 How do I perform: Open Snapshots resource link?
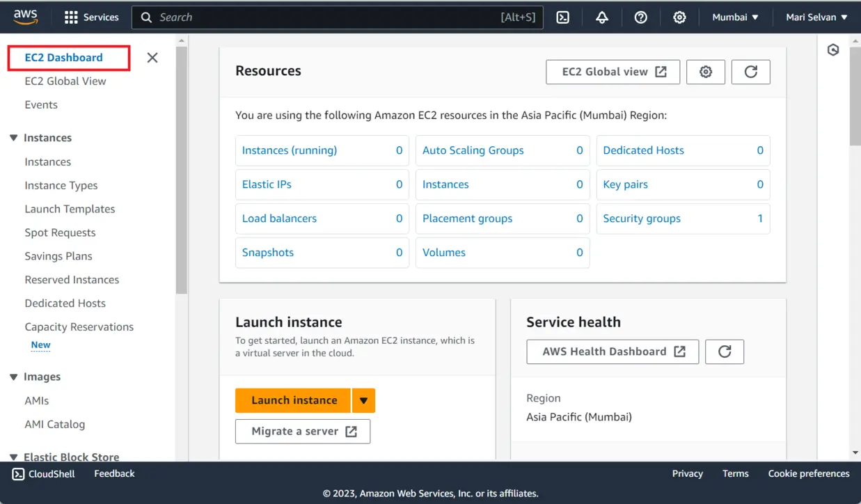[268, 253]
